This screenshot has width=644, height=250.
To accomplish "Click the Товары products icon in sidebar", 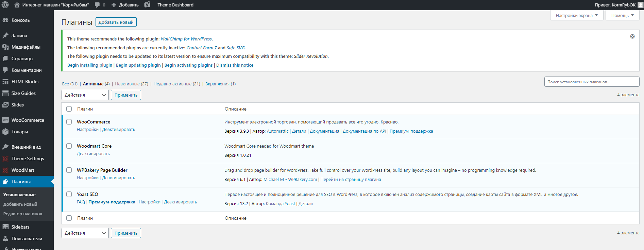I will (5, 132).
